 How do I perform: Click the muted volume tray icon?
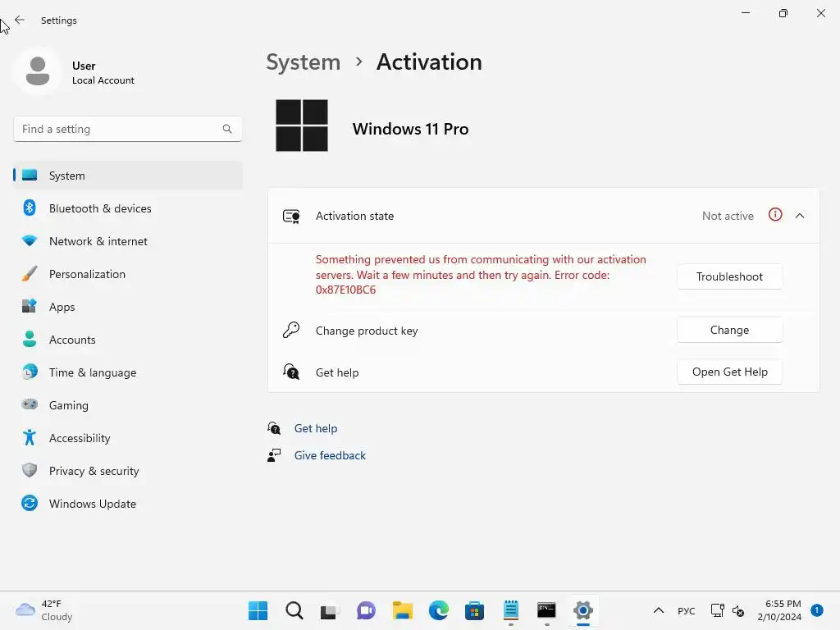(x=738, y=610)
